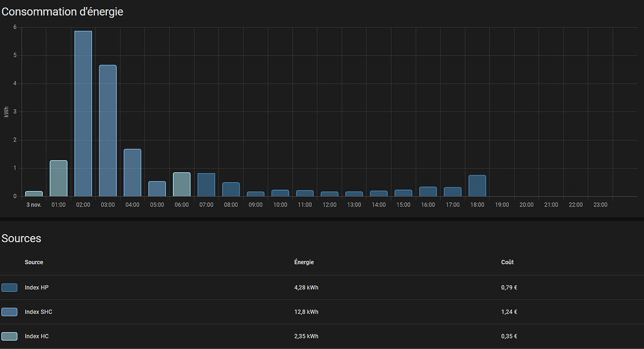Click the tallest bar at 02:00
The image size is (644, 349).
click(83, 113)
